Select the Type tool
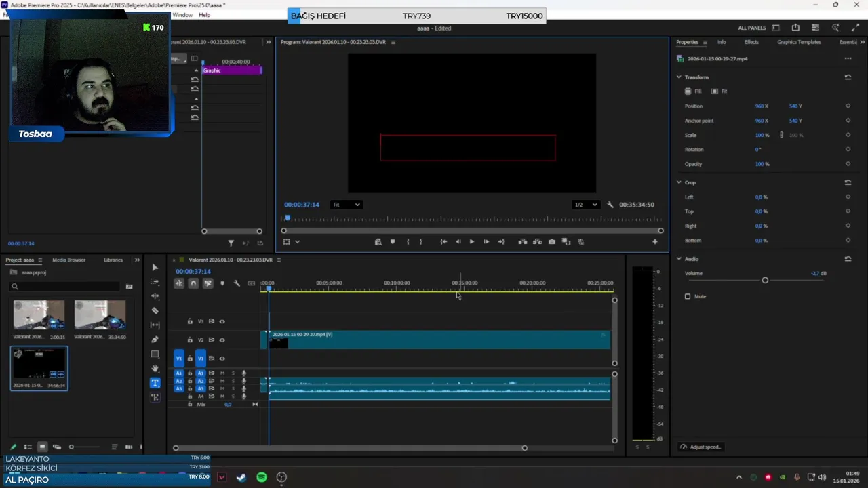 155,383
